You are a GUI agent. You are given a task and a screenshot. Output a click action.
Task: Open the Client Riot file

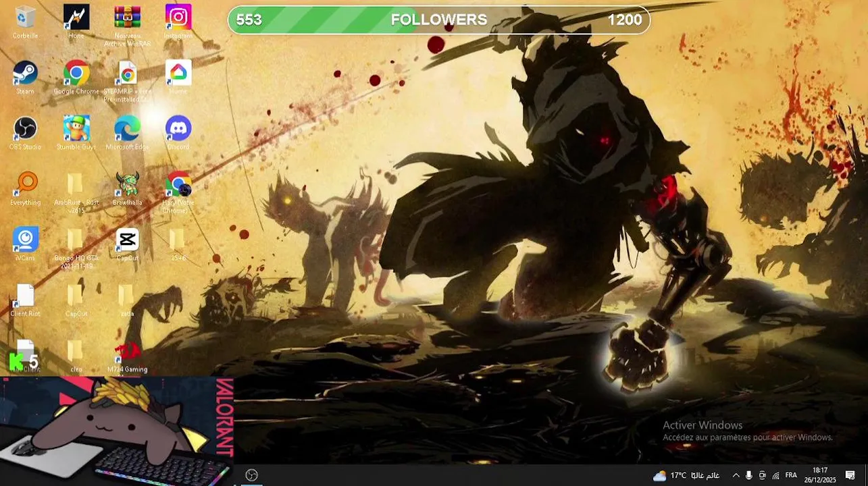(25, 300)
